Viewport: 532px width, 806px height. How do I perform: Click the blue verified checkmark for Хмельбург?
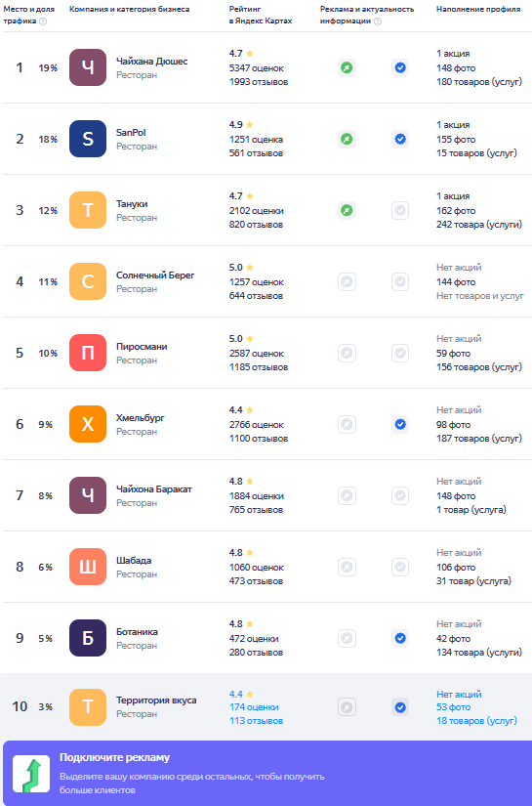(x=400, y=425)
